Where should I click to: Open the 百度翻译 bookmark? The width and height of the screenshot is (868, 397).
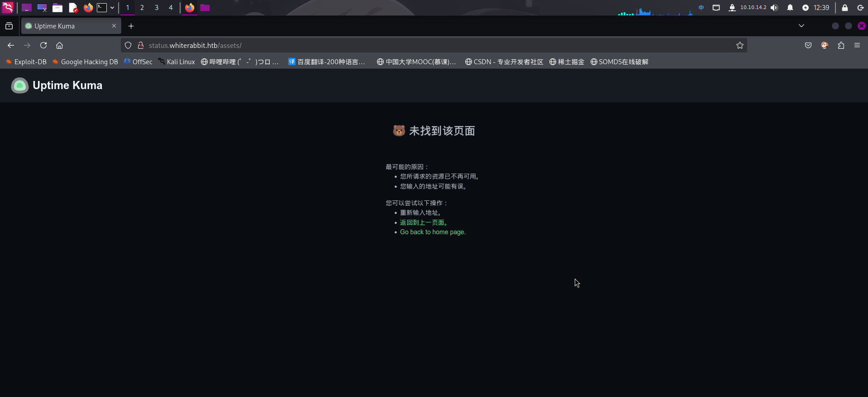326,62
